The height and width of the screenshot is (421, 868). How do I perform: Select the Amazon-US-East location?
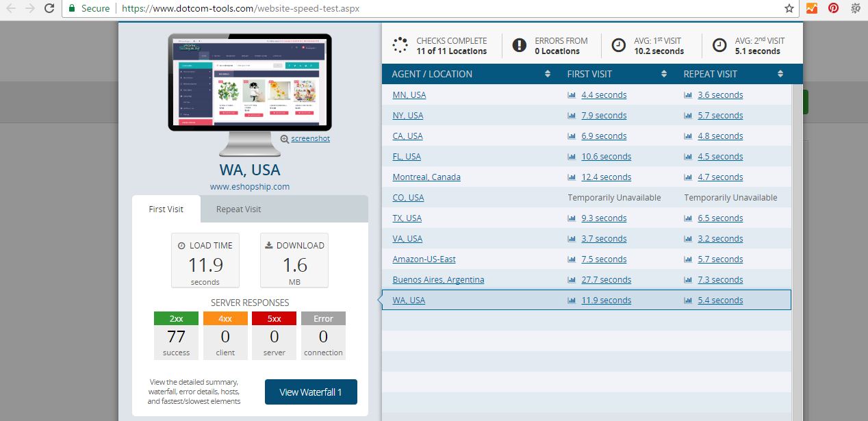[424, 259]
